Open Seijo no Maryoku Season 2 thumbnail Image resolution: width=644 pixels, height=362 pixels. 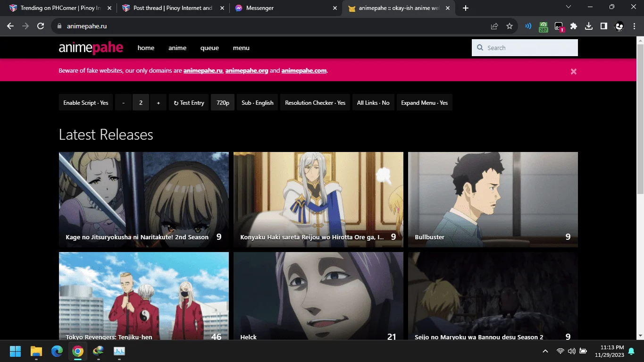coord(493,296)
